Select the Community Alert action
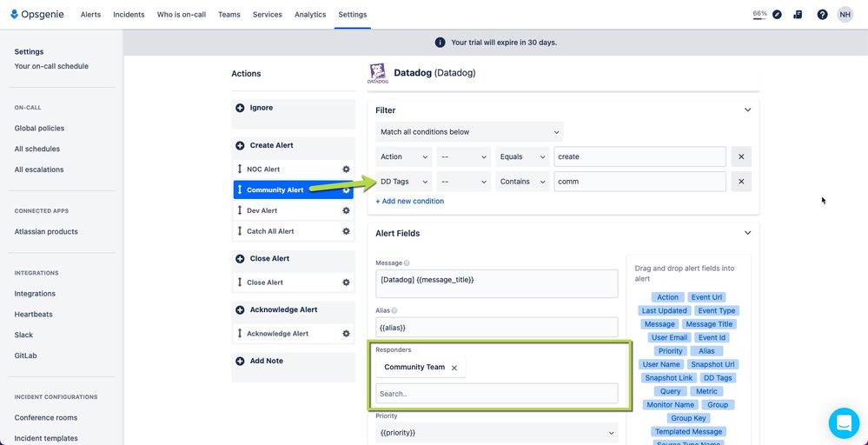 pyautogui.click(x=294, y=189)
